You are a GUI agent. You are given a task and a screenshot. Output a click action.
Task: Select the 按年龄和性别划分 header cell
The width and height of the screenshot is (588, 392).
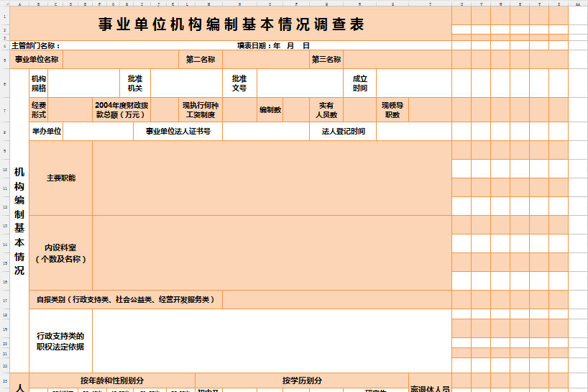point(112,380)
